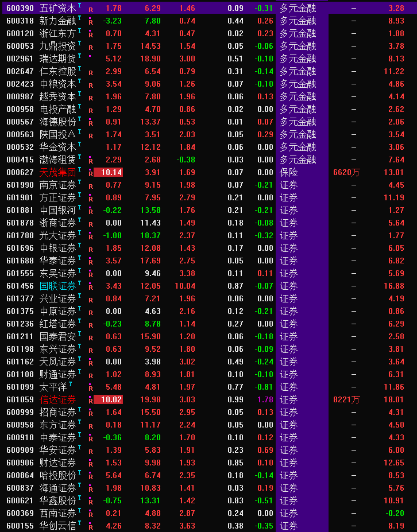This screenshot has width=417, height=532.
Task: Click the 国泰君安 stock name
Action: pyautogui.click(x=57, y=336)
